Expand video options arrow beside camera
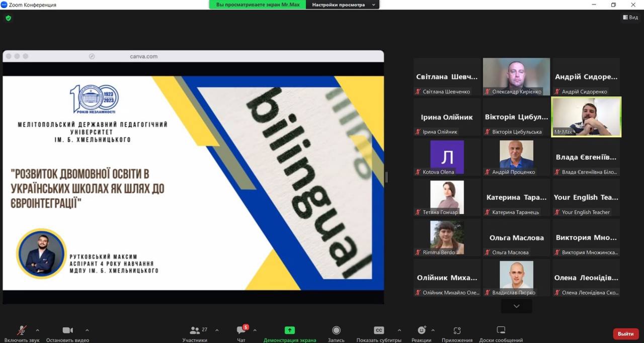 tap(87, 330)
